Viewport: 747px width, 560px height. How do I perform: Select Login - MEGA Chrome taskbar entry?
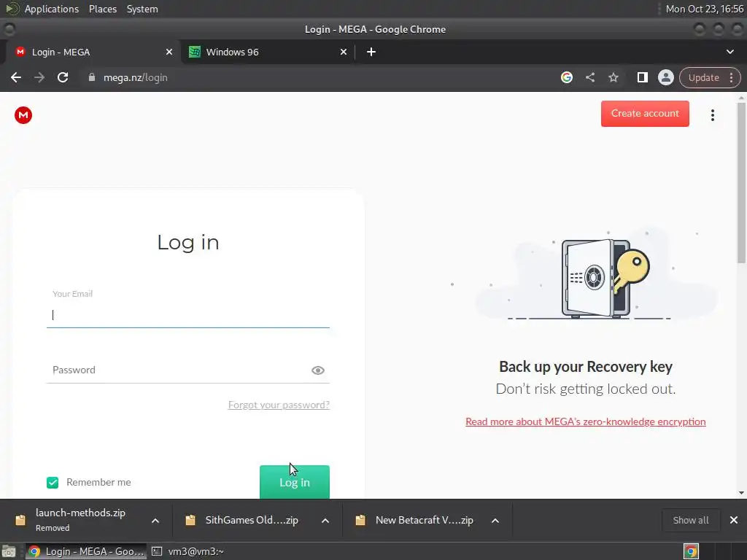(85, 551)
